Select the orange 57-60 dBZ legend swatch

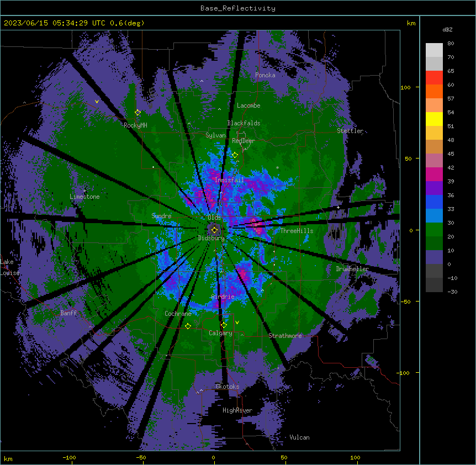coord(434,91)
